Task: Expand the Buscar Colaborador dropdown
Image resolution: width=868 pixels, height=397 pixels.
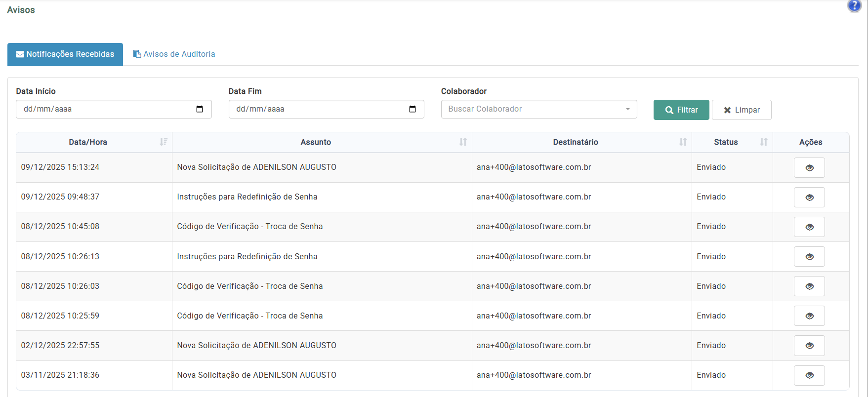Action: click(538, 109)
